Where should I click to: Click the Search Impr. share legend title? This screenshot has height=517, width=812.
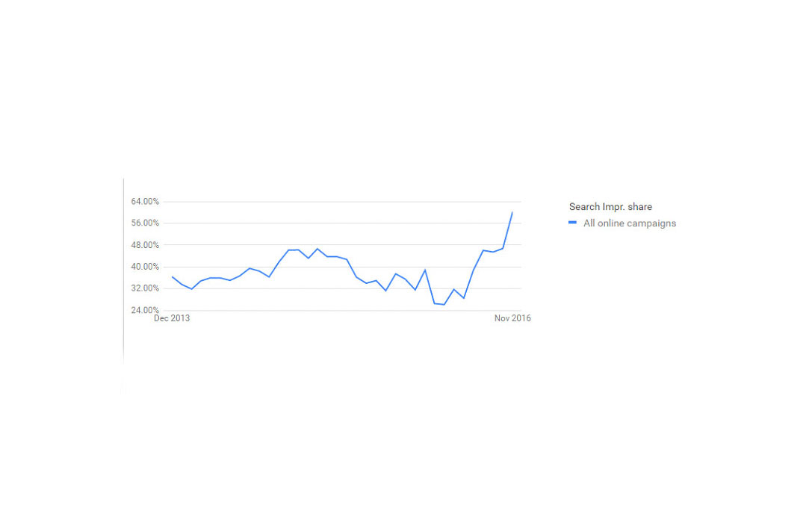[x=610, y=207]
